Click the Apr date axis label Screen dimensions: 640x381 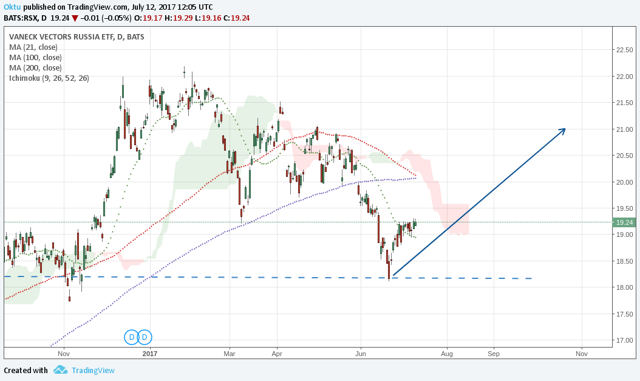pos(277,353)
